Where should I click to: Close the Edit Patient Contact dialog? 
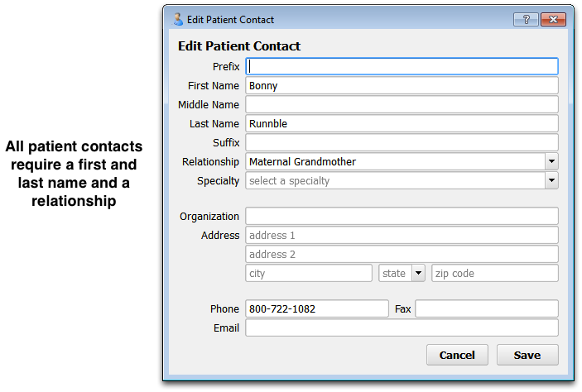point(553,19)
